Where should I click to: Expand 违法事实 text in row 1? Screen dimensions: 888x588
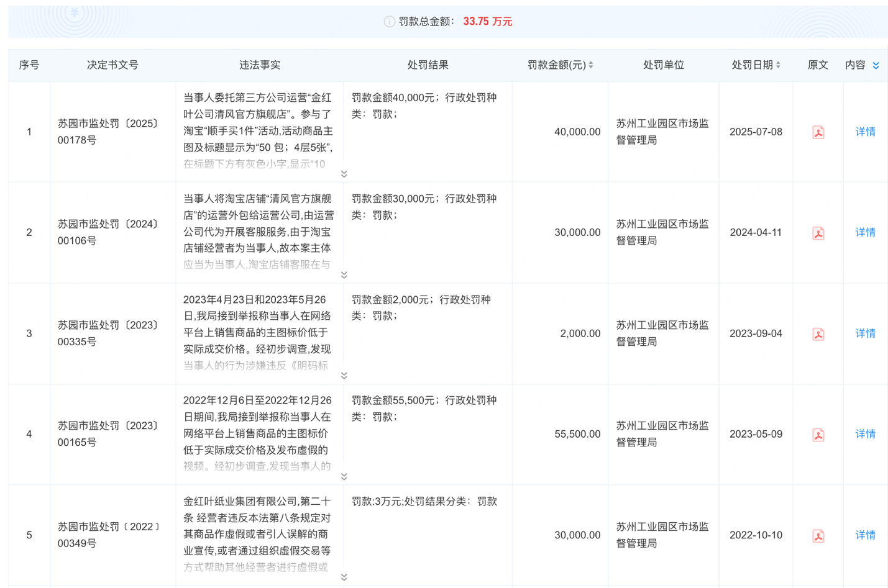point(344,174)
